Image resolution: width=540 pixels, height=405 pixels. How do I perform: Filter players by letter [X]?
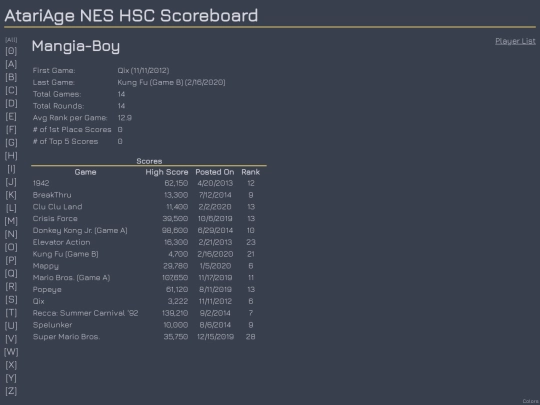11,365
